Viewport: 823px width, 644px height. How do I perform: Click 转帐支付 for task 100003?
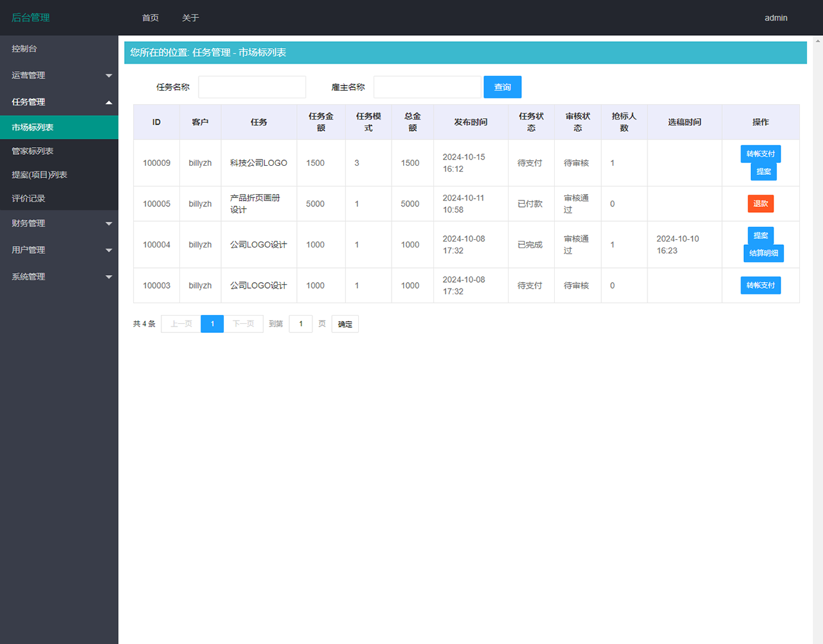(761, 285)
